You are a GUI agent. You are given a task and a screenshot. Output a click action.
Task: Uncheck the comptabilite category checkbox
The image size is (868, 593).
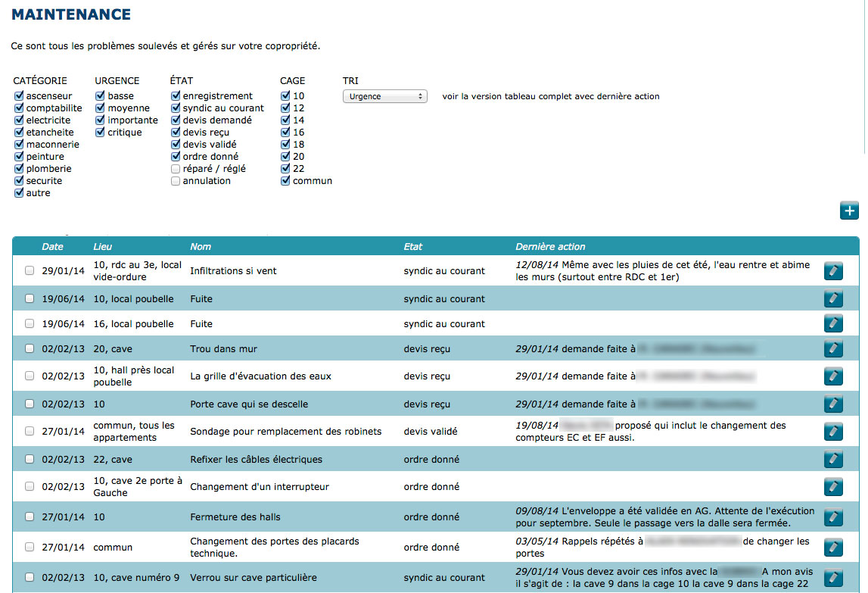point(19,108)
